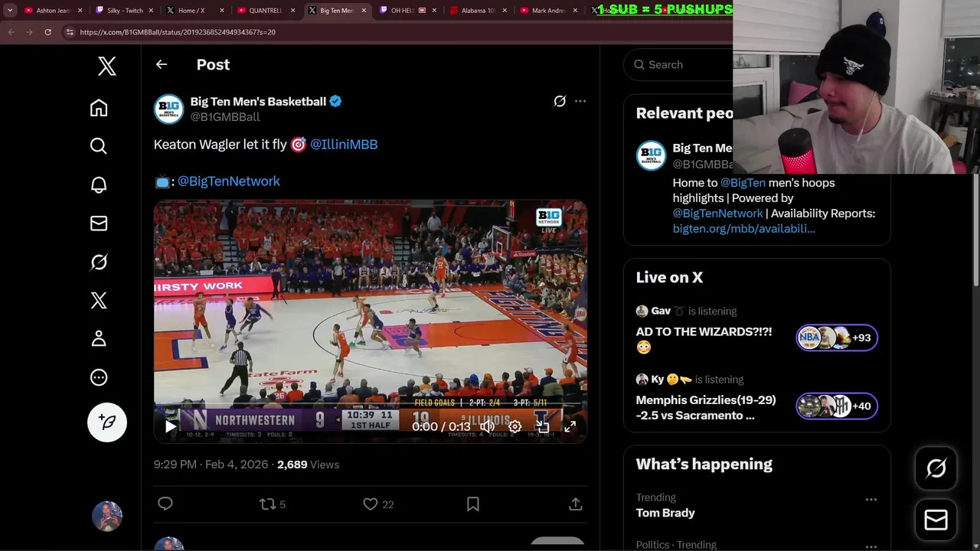This screenshot has width=980, height=551.
Task: Switch to the Ashton Jeanty browser tab
Action: [53, 11]
